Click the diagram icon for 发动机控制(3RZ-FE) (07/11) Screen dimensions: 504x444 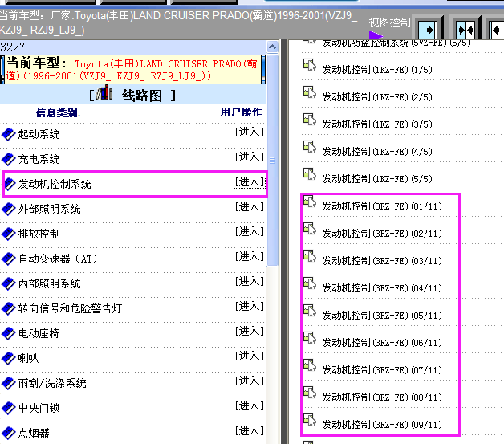pos(310,365)
